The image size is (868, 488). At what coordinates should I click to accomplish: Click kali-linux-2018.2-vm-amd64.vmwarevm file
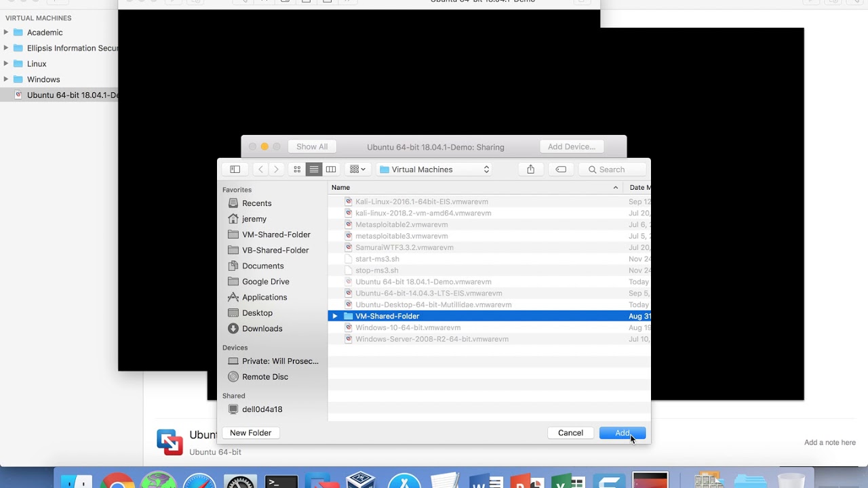point(423,213)
